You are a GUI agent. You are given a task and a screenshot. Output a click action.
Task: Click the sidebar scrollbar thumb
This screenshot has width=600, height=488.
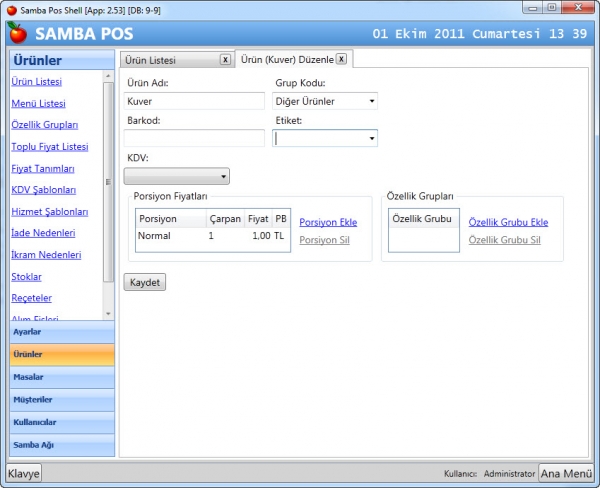(108, 182)
